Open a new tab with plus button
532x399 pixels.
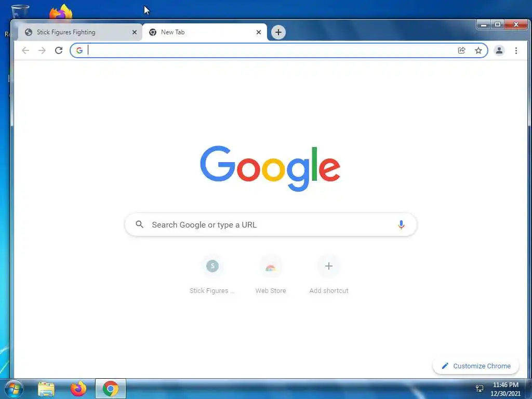click(278, 32)
